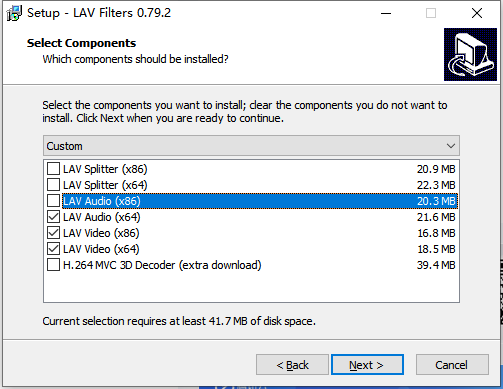503x389 pixels.
Task: Select the LAV Video (x64) label text
Action: 101,249
